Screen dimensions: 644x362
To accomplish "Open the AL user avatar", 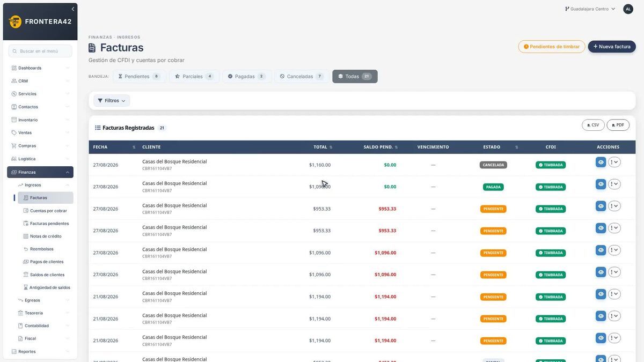I will 628,9.
